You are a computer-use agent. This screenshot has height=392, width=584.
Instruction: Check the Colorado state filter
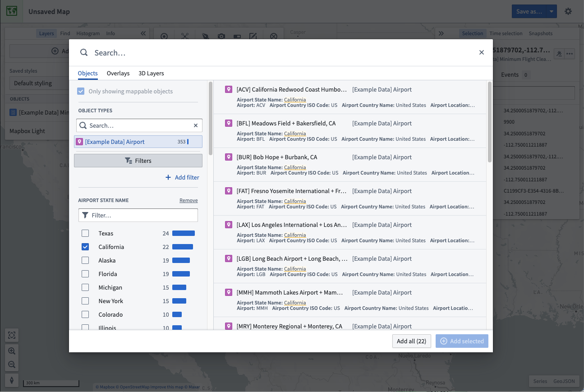[x=85, y=314]
